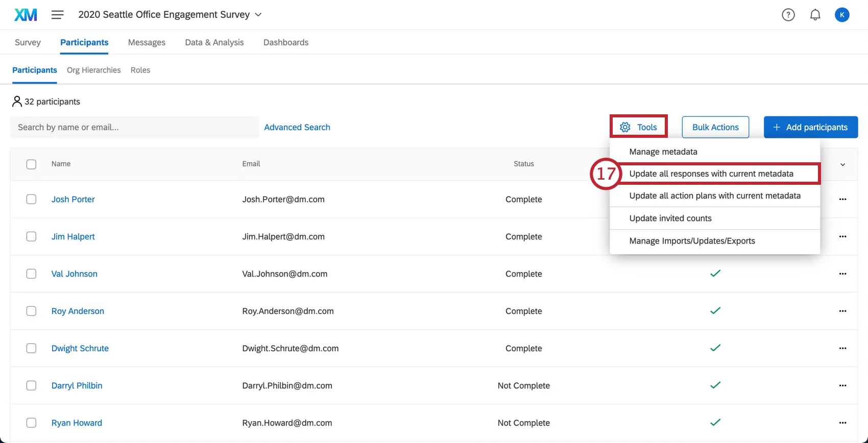868x443 pixels.
Task: Expand the survey title project dropdown
Action: 258,15
